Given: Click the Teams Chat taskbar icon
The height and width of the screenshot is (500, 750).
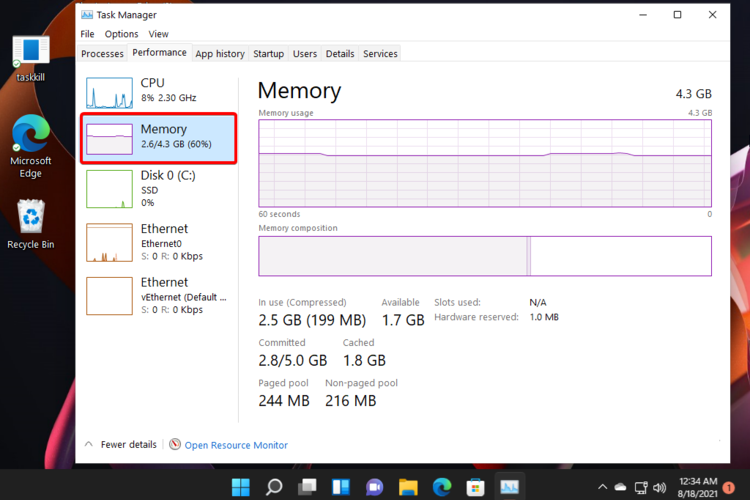Looking at the screenshot, I should coord(375,487).
